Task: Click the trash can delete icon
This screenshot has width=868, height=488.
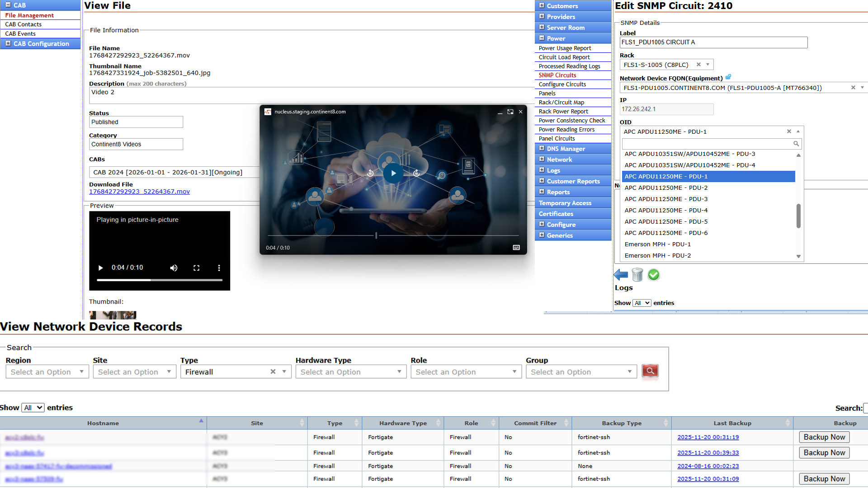Action: tap(637, 274)
